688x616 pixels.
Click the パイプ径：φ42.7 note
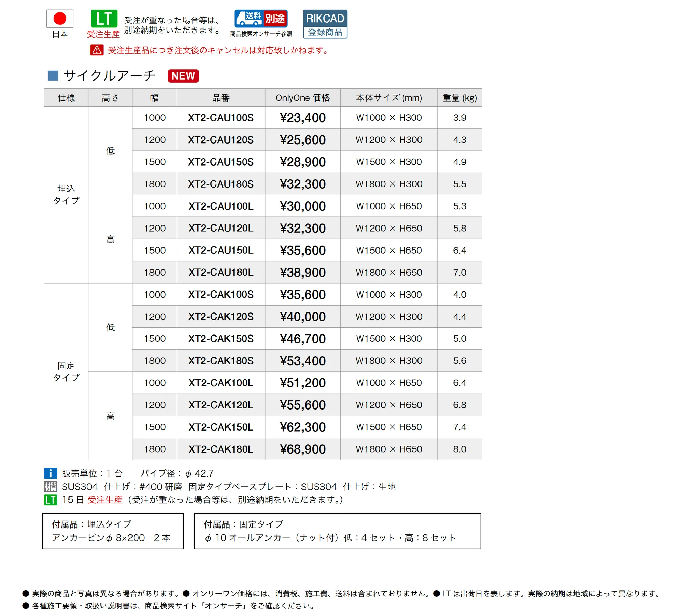click(177, 474)
